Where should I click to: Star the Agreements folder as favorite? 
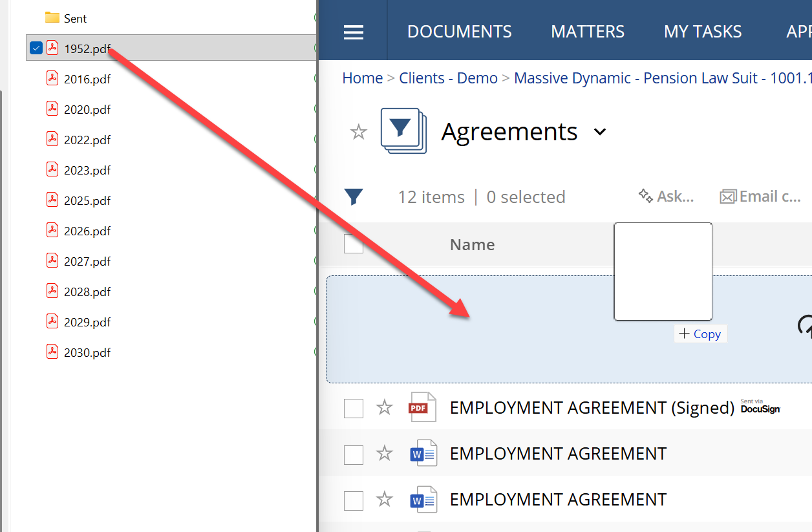(358, 133)
